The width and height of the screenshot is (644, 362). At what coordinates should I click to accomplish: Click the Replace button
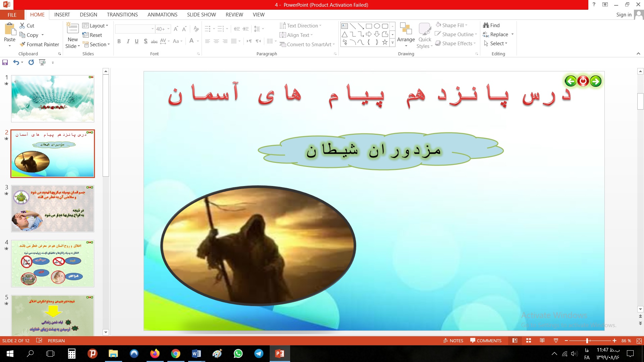point(498,34)
